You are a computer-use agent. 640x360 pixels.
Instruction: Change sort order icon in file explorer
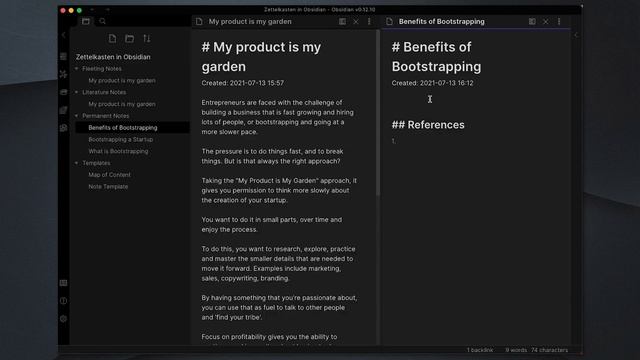tap(147, 38)
